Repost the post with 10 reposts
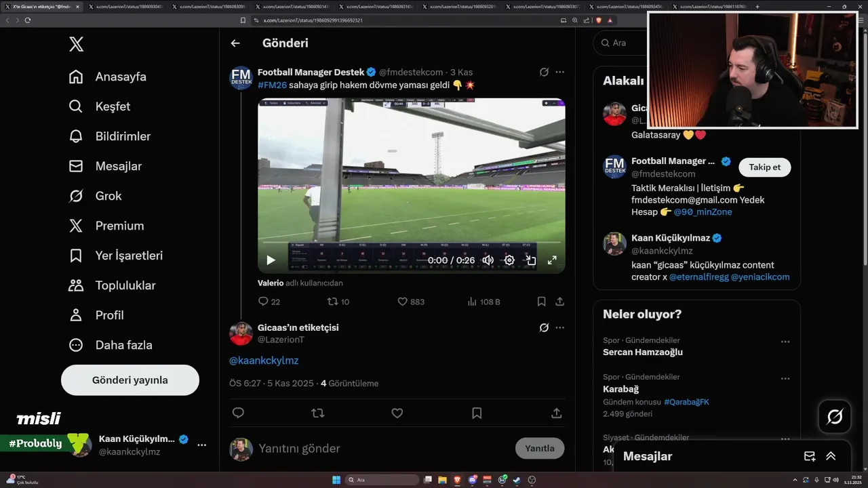Viewport: 868px width, 488px height. pos(338,302)
